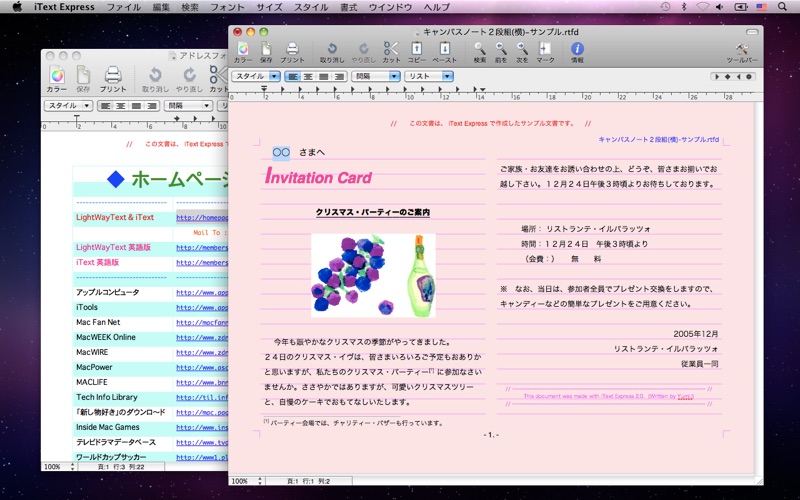This screenshot has height=500, width=800.
Task: Click the ○○ placeholder before さまへ
Action: click(281, 152)
